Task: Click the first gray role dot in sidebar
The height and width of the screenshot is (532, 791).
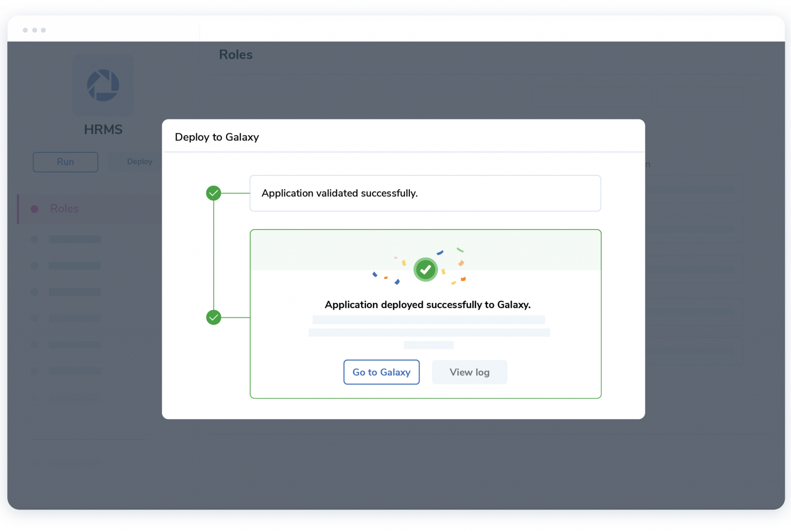Action: [x=35, y=239]
